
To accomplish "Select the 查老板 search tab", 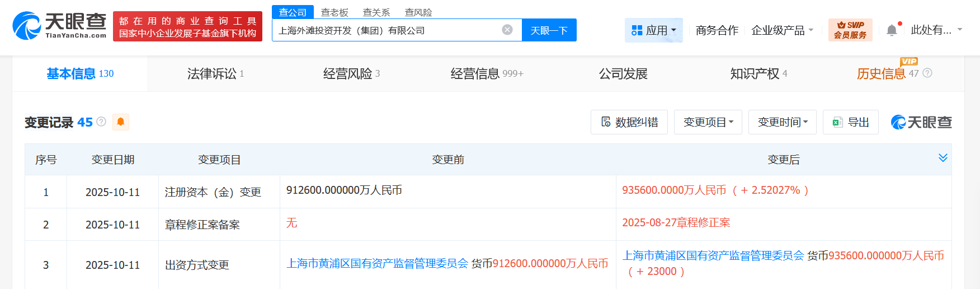I will [x=334, y=12].
